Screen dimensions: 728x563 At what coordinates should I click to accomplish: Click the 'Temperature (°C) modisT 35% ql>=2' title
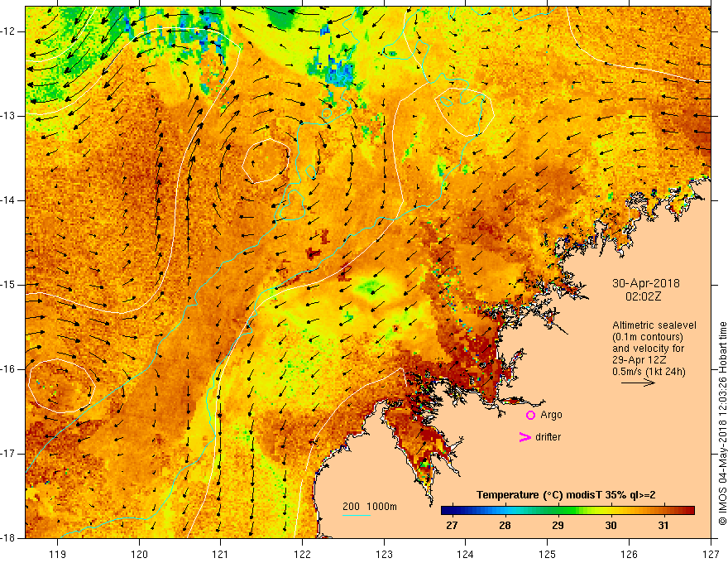click(x=566, y=495)
